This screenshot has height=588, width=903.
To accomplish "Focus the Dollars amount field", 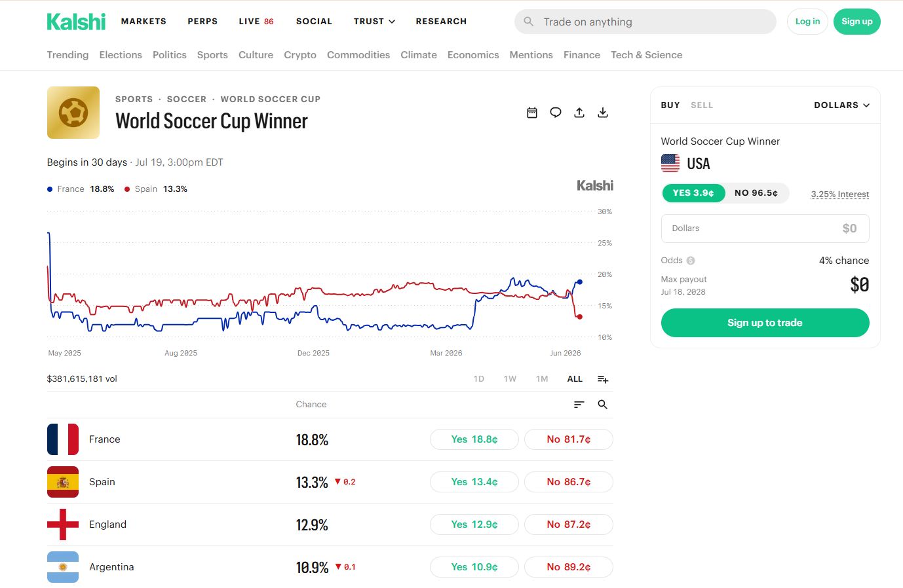I will 765,229.
